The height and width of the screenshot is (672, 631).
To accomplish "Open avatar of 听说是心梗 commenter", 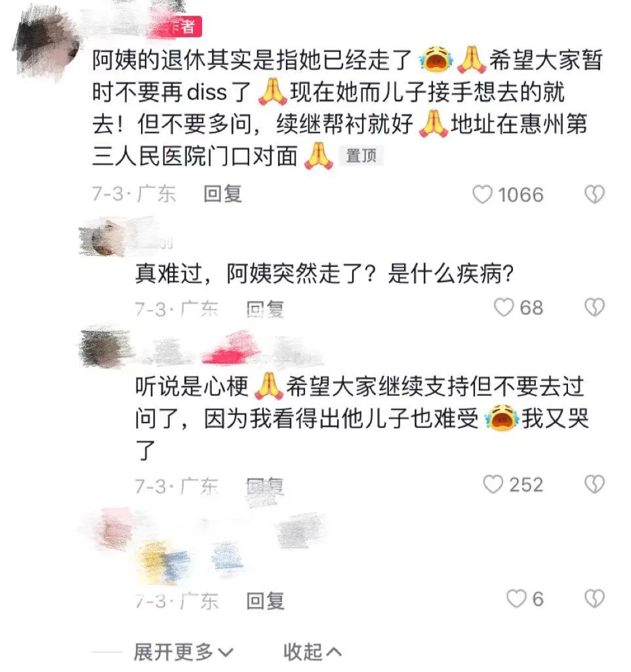I will tap(105, 348).
